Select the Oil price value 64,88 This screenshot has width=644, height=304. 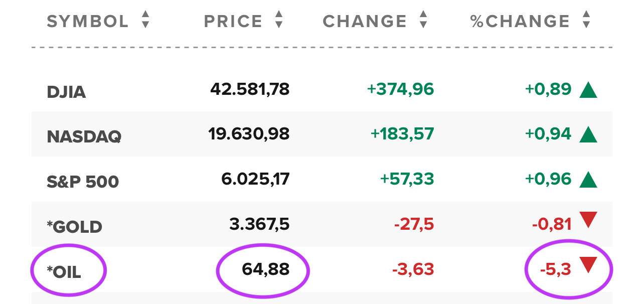[x=265, y=269]
